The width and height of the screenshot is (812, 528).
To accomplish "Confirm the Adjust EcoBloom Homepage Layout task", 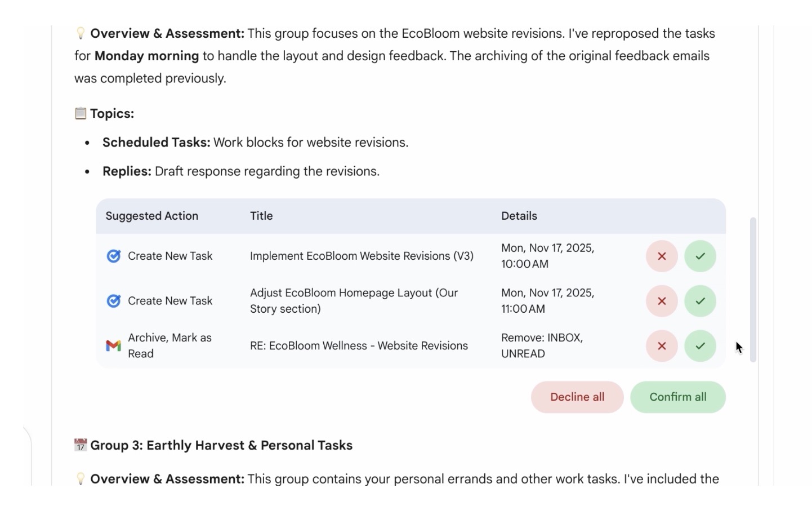I will coord(700,301).
